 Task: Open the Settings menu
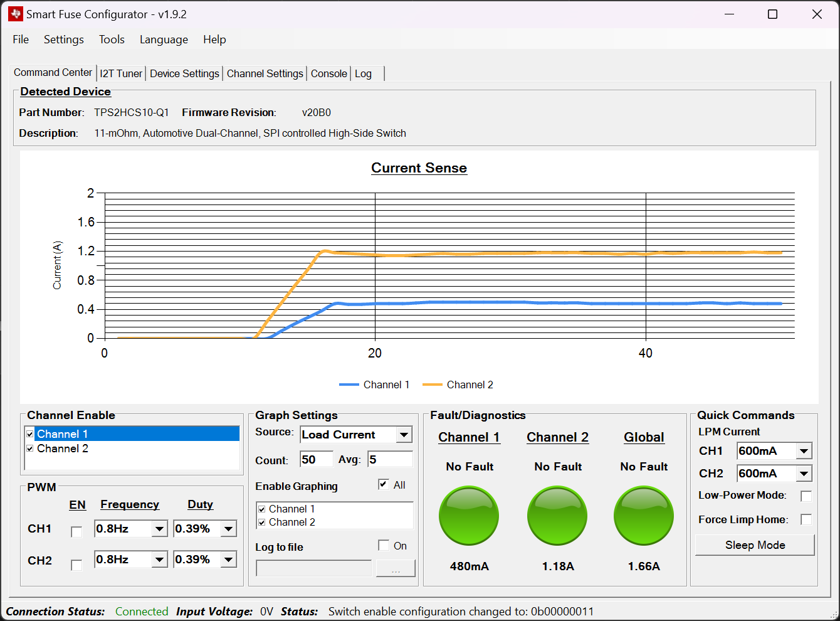click(x=64, y=40)
